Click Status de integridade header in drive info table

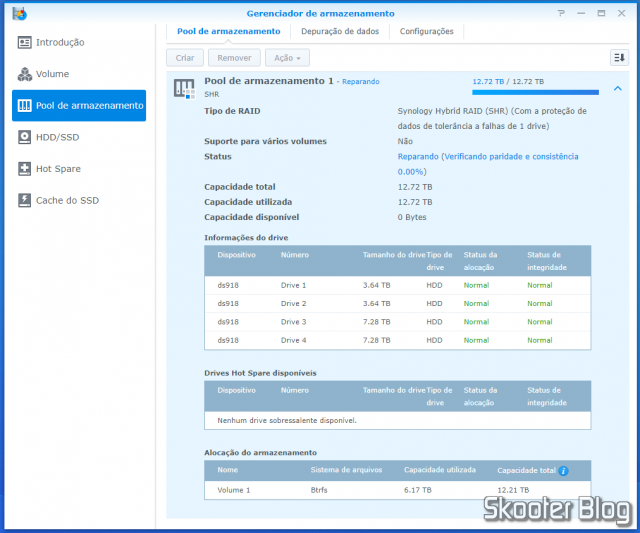click(x=547, y=261)
